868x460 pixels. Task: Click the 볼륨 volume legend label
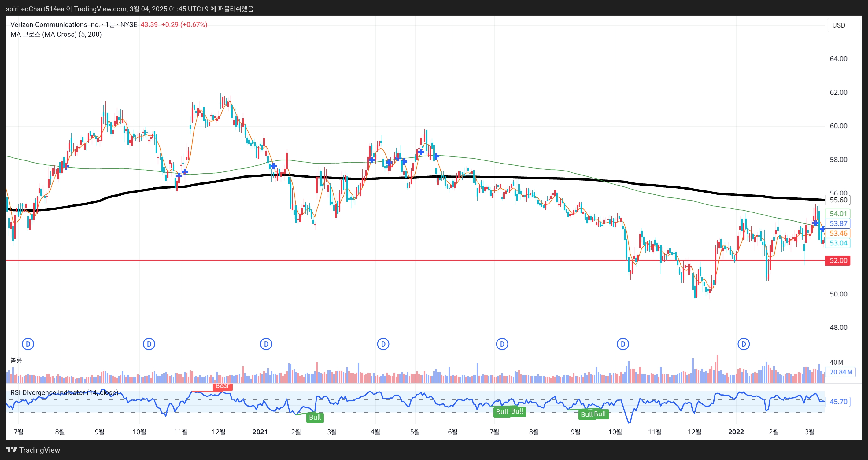coord(16,361)
